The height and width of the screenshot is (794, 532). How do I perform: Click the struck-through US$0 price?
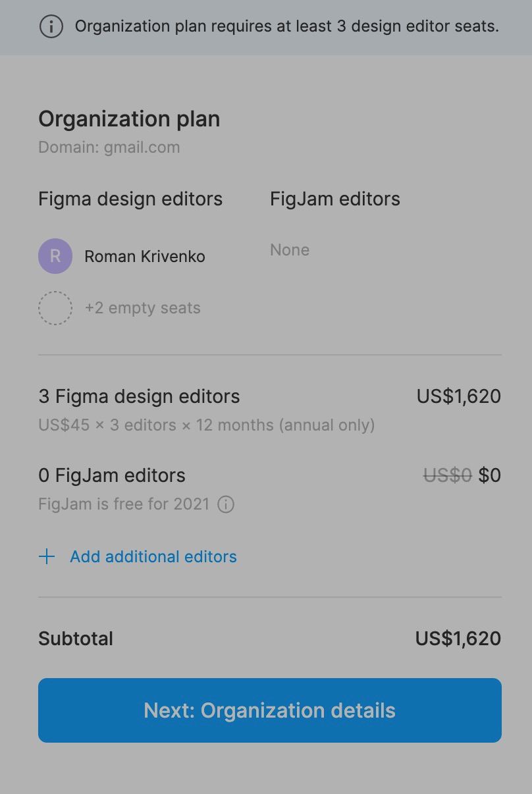(448, 475)
